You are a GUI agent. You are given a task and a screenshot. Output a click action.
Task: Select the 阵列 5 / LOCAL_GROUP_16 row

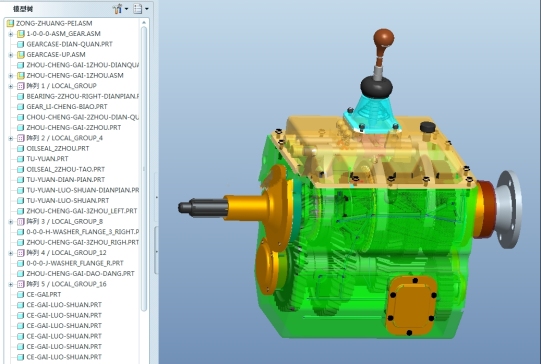(x=66, y=284)
